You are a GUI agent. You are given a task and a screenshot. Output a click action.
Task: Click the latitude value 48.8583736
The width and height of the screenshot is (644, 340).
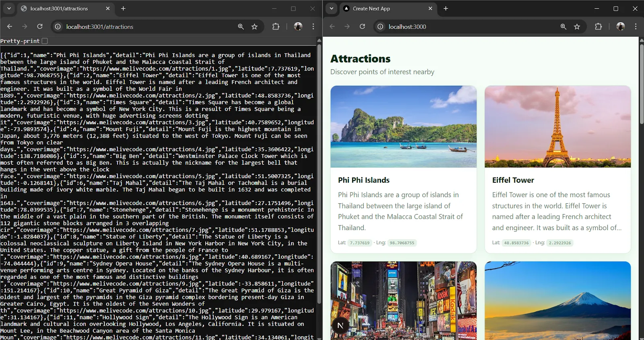pyautogui.click(x=516, y=243)
